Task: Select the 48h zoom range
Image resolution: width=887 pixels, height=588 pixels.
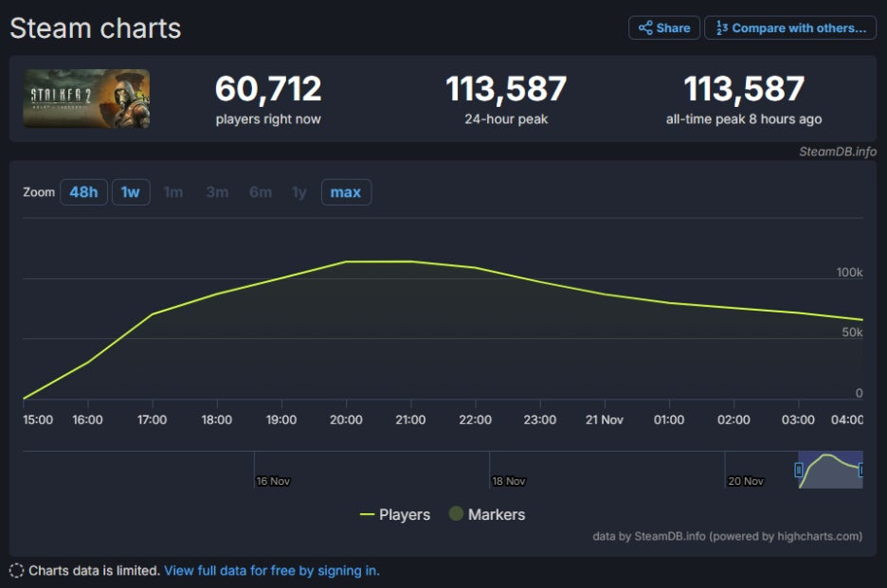Action: click(x=83, y=192)
